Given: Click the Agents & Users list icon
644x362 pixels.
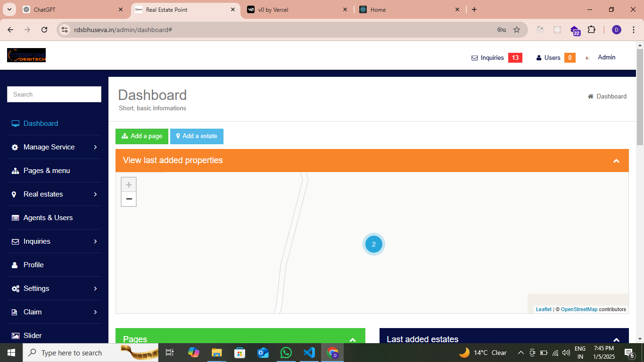Looking at the screenshot, I should point(15,218).
